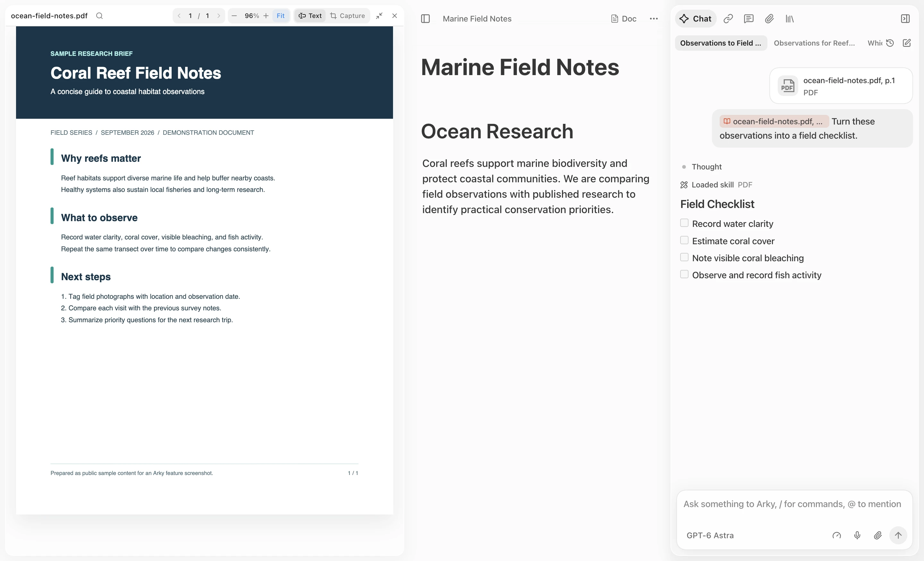Collapse the right side panel icon
Screen dimensions: 924x561
coord(905,19)
